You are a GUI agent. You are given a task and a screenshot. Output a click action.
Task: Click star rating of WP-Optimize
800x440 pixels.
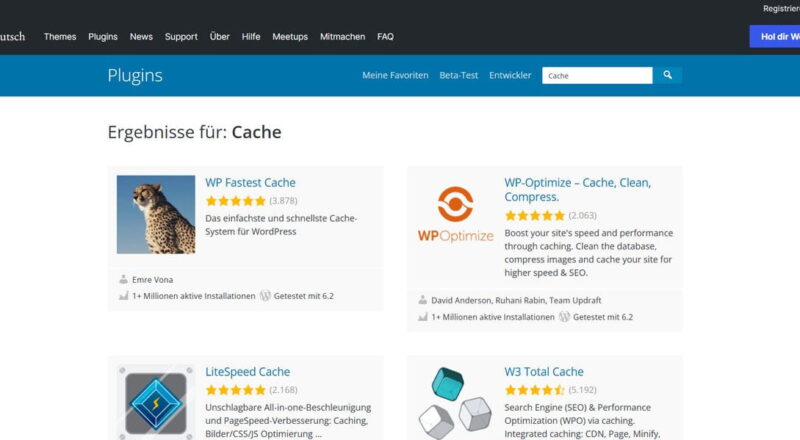(535, 215)
